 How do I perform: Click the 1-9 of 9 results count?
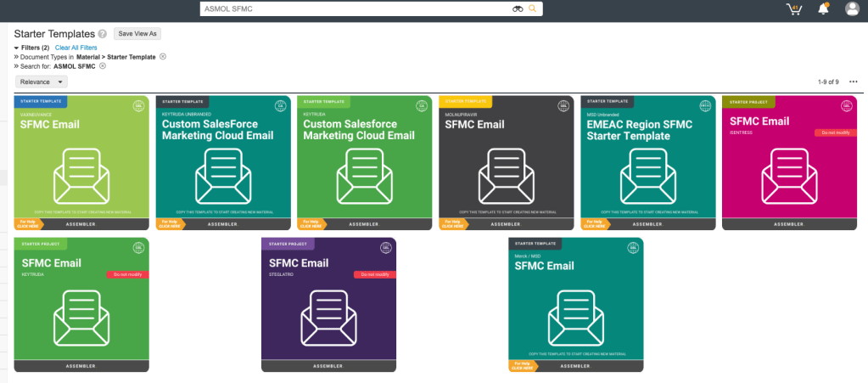tap(828, 82)
